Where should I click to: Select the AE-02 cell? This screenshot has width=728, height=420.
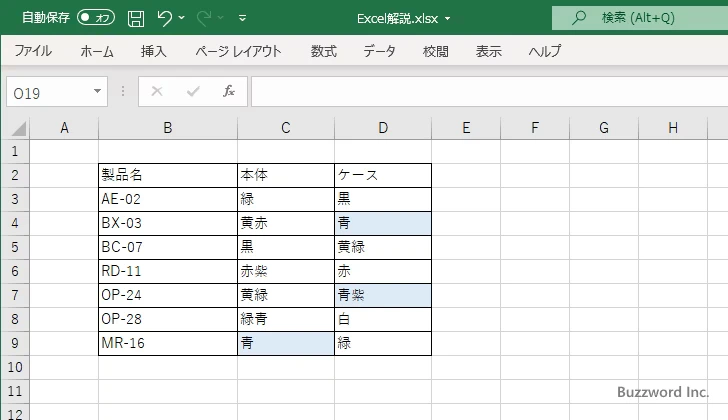(168, 200)
